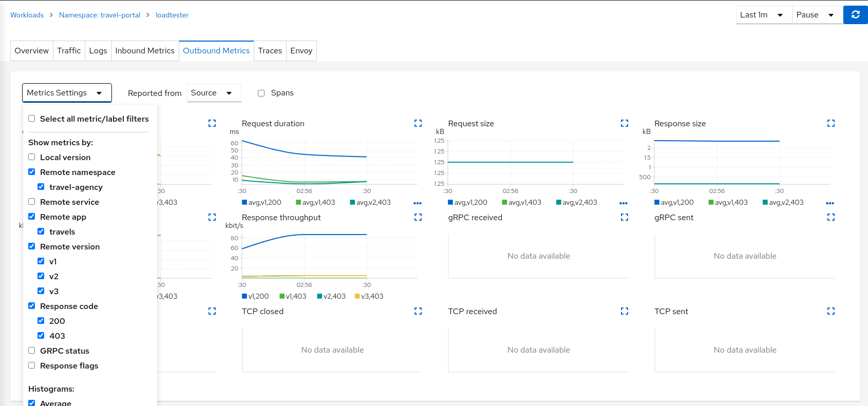Check the Local version filter
The height and width of the screenshot is (406, 868).
(32, 157)
